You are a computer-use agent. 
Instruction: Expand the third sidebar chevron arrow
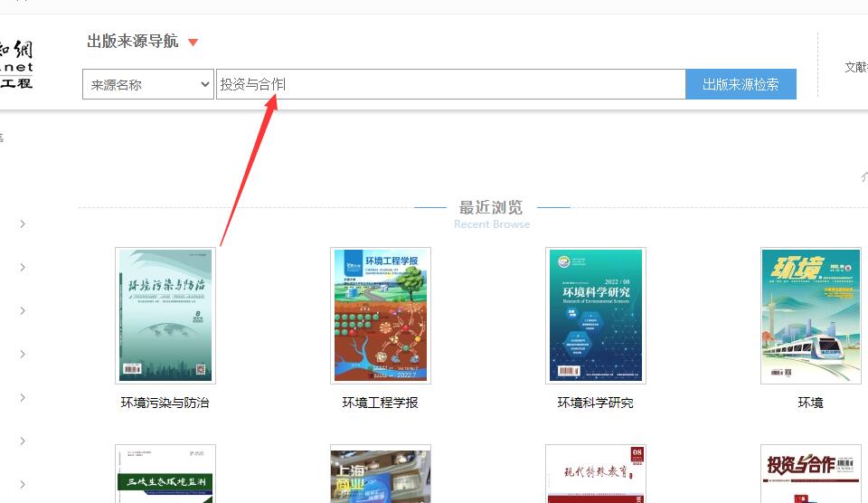coord(23,311)
